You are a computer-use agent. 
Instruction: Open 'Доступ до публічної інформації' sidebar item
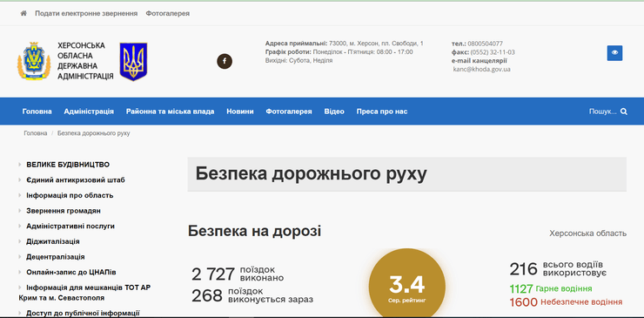coord(83,313)
